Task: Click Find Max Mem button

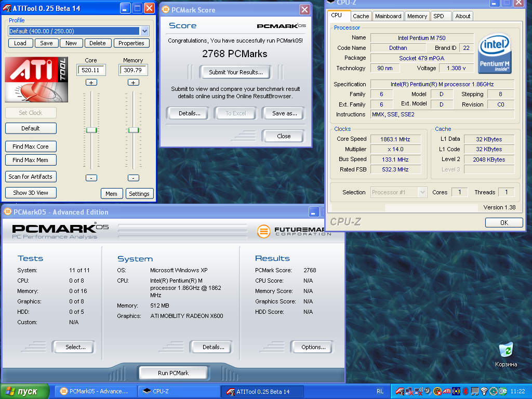Action: [31, 160]
